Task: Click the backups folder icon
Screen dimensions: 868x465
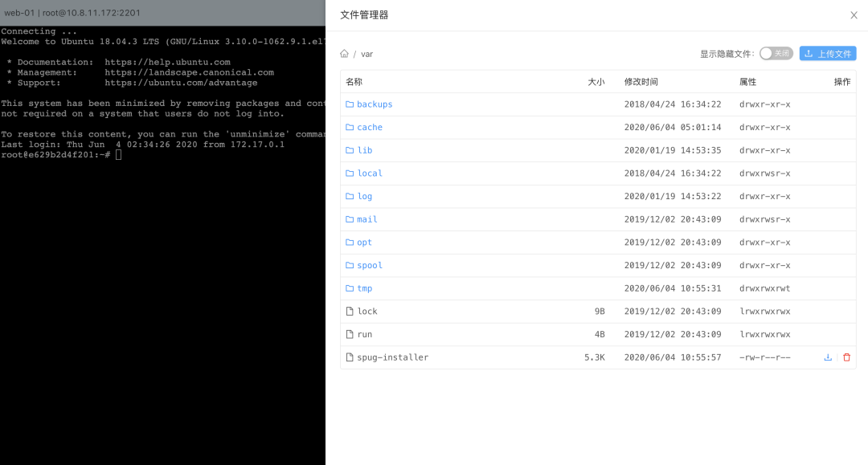Action: pos(350,104)
